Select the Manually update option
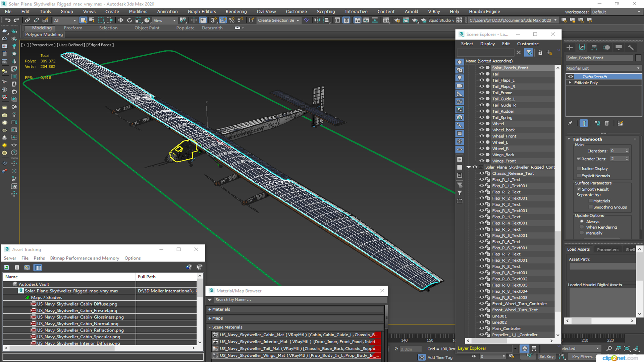This screenshot has width=644, height=362. coord(582,233)
